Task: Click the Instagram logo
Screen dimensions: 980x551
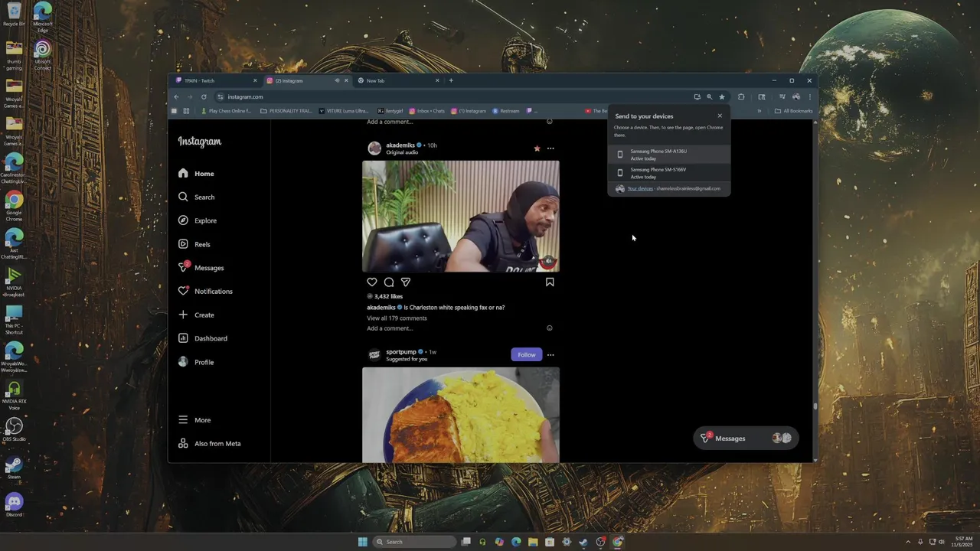Action: pos(200,142)
